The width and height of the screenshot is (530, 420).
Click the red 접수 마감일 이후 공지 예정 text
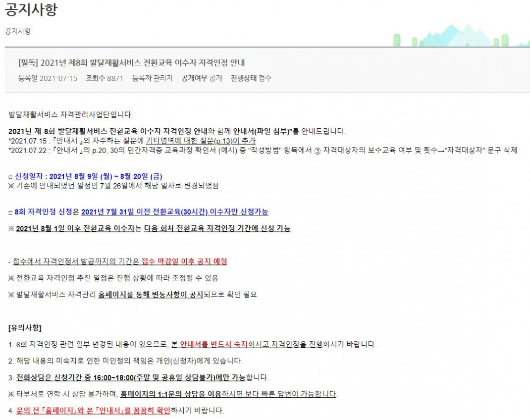point(184,262)
